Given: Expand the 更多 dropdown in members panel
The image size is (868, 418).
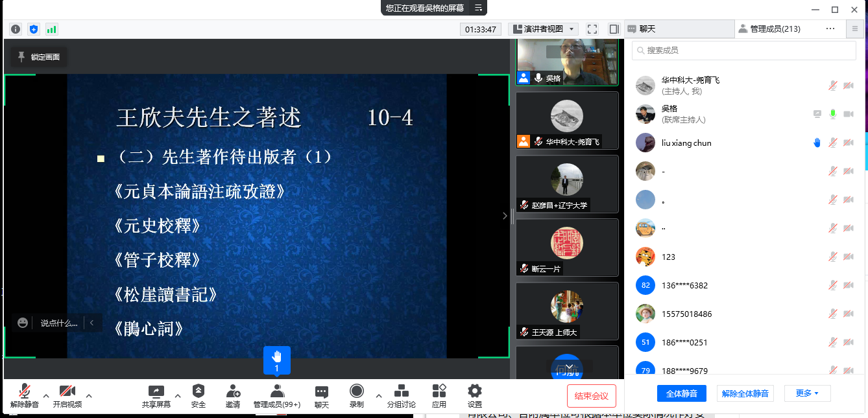Looking at the screenshot, I should click(807, 393).
